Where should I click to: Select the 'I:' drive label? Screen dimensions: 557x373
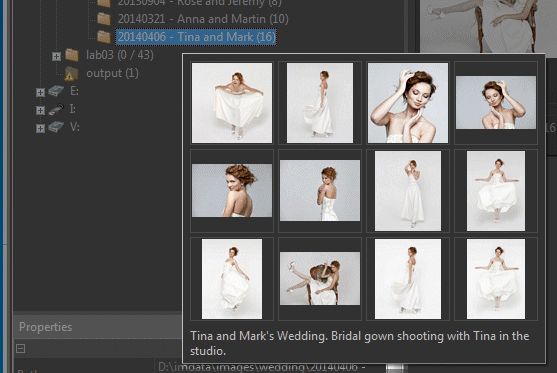[x=72, y=109]
